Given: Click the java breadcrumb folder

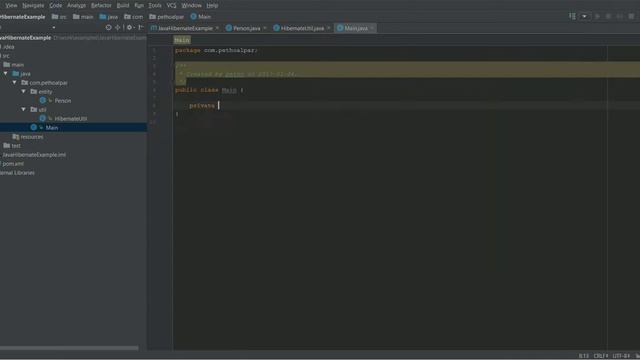Looking at the screenshot, I should click(109, 17).
